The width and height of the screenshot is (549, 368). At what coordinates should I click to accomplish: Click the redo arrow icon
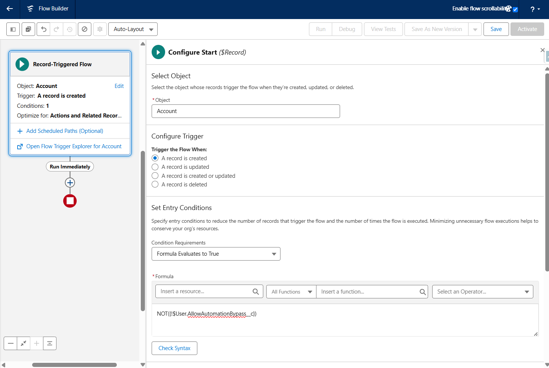[56, 29]
